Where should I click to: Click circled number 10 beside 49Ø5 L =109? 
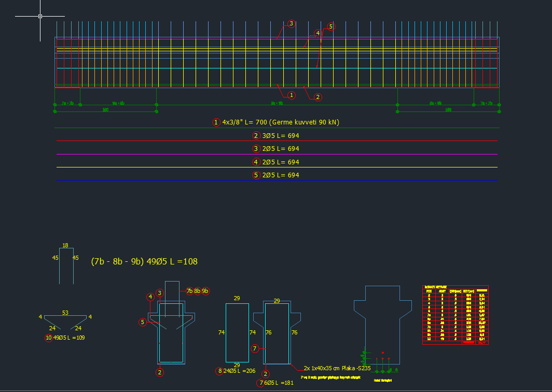[x=48, y=338]
